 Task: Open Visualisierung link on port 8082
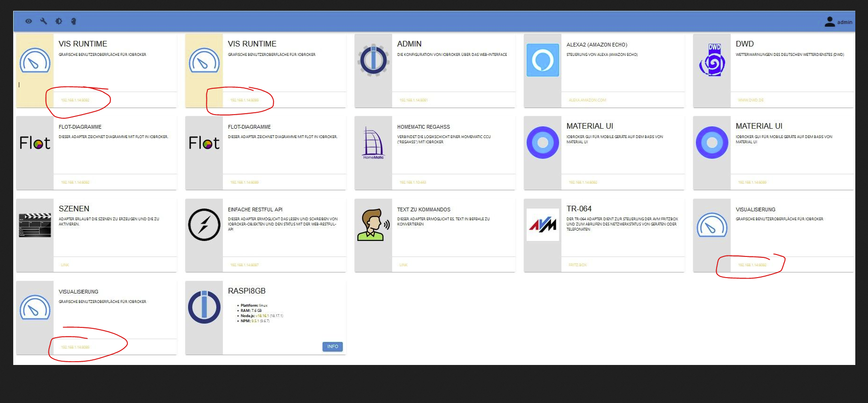(752, 265)
